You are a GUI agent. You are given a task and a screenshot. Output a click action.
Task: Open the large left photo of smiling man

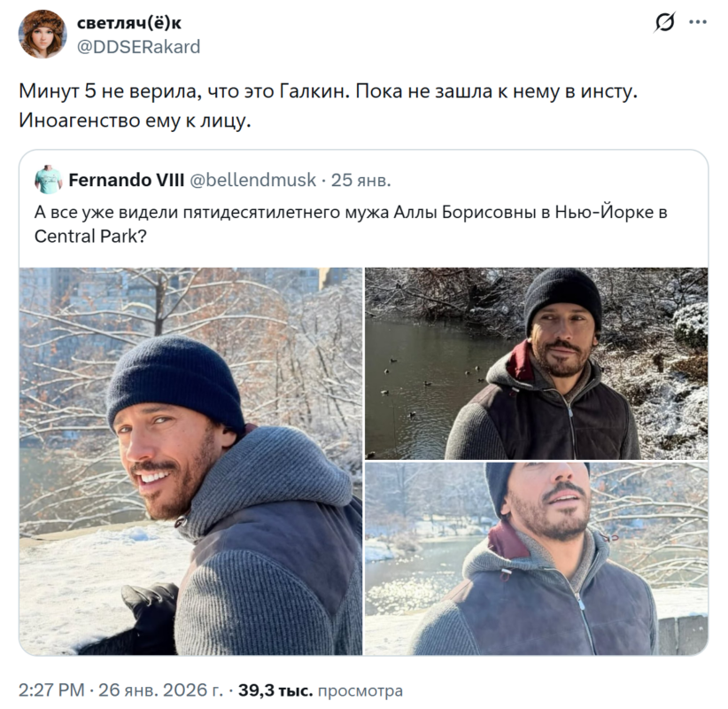[x=190, y=461]
